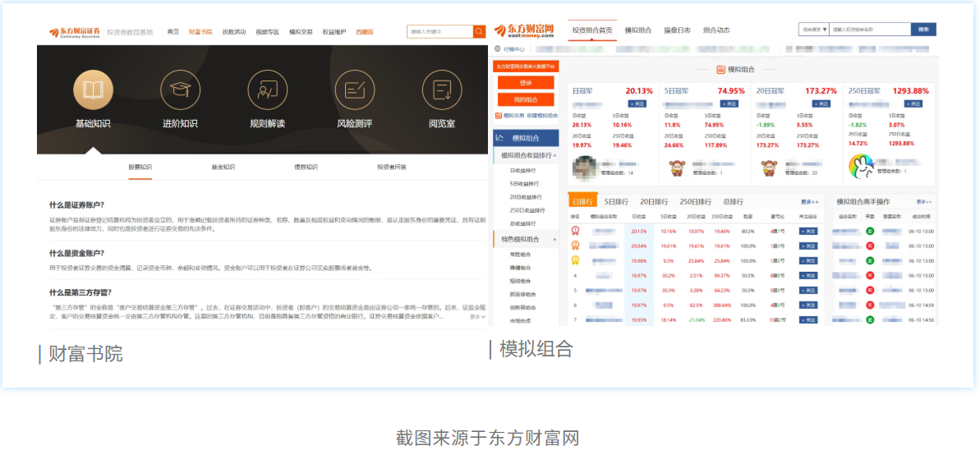Open the 日冠军 manager avatar
This screenshot has width=980, height=455.
point(583,167)
